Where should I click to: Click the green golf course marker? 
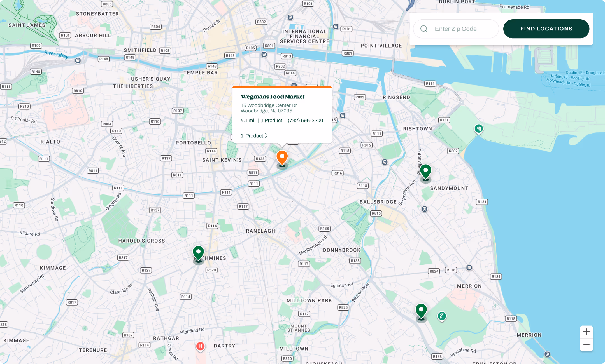tap(442, 316)
